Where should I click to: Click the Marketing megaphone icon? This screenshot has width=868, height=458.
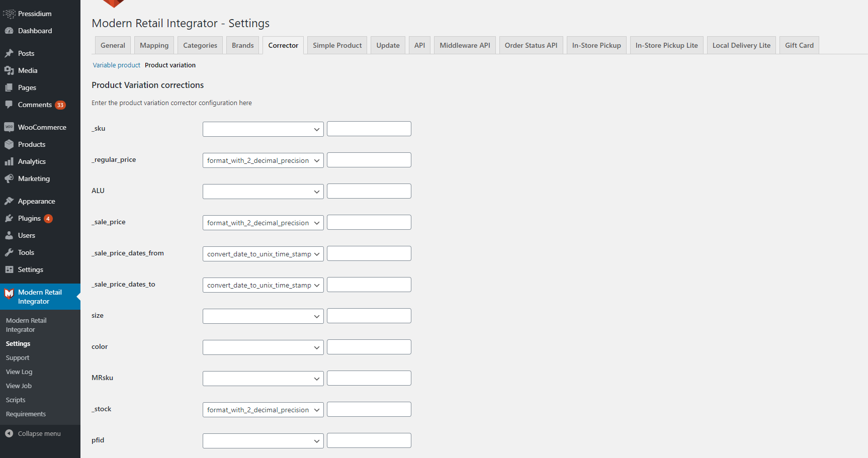(9, 178)
